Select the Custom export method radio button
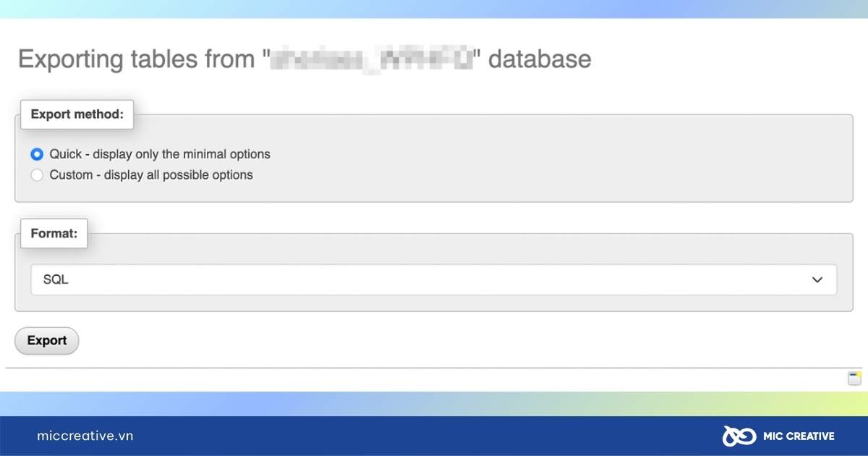Viewport: 868px width, 456px height. click(x=37, y=174)
